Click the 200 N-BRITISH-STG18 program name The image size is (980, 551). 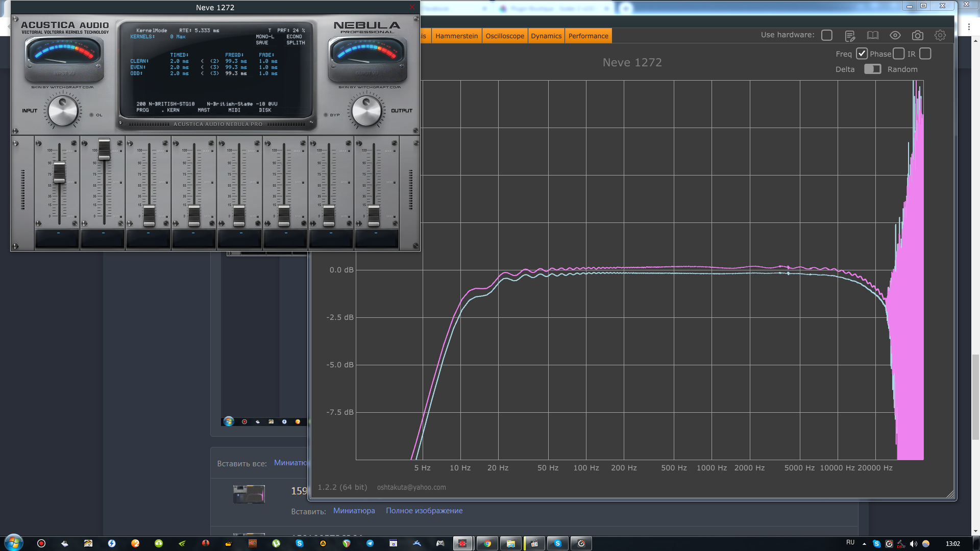click(x=165, y=104)
